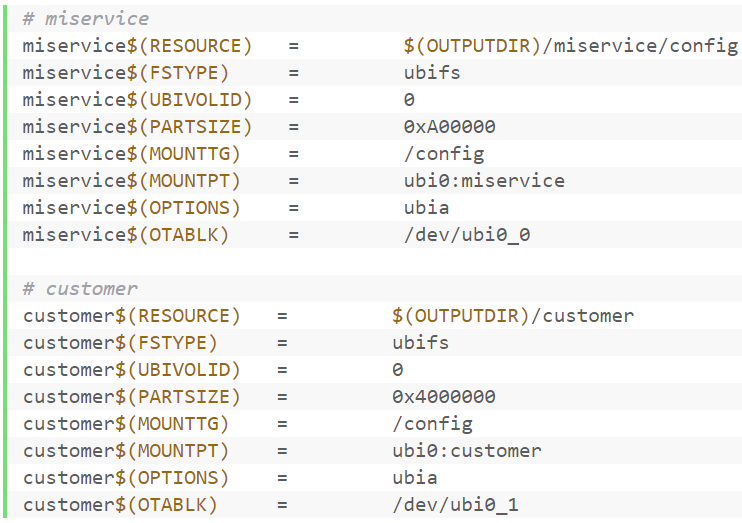Screen dimensions: 742x523
Task: Click the /dev/ubi0_1 OTABLK value
Action: 456,505
